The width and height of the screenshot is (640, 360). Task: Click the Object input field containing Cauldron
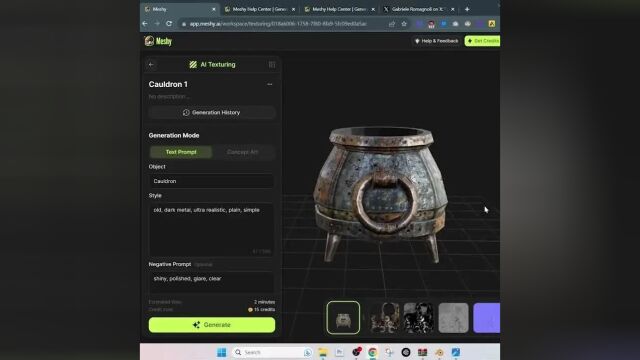click(211, 181)
